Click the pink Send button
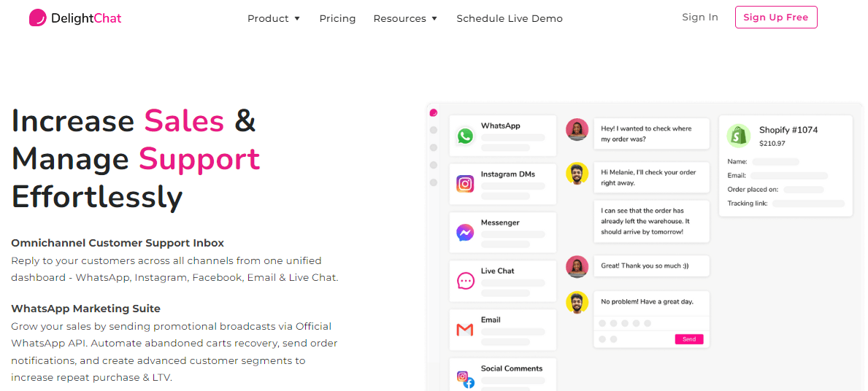This screenshot has height=391, width=868. pyautogui.click(x=689, y=339)
